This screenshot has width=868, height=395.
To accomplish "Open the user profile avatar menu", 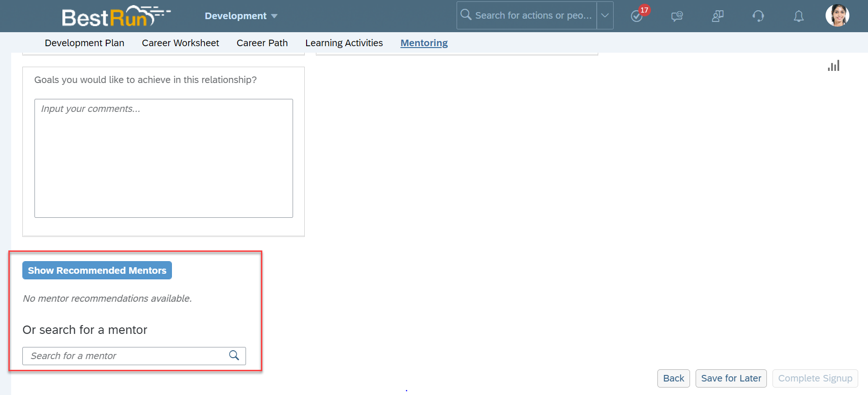I will point(837,16).
